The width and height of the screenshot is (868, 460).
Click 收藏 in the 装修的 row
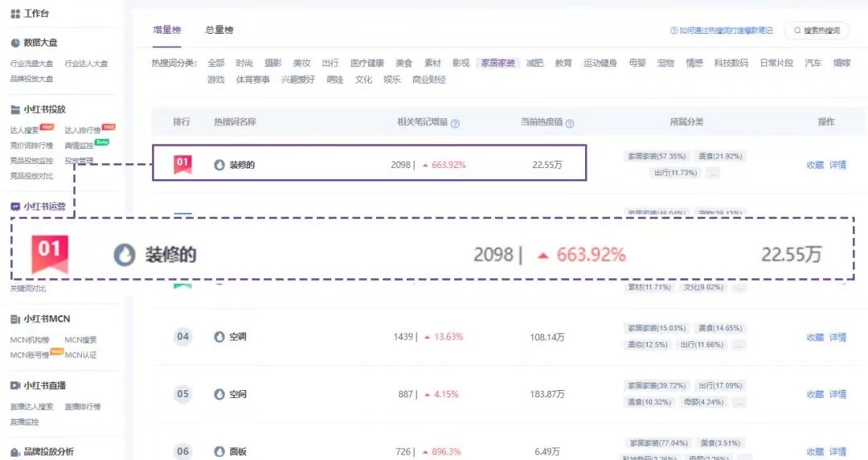tap(816, 165)
